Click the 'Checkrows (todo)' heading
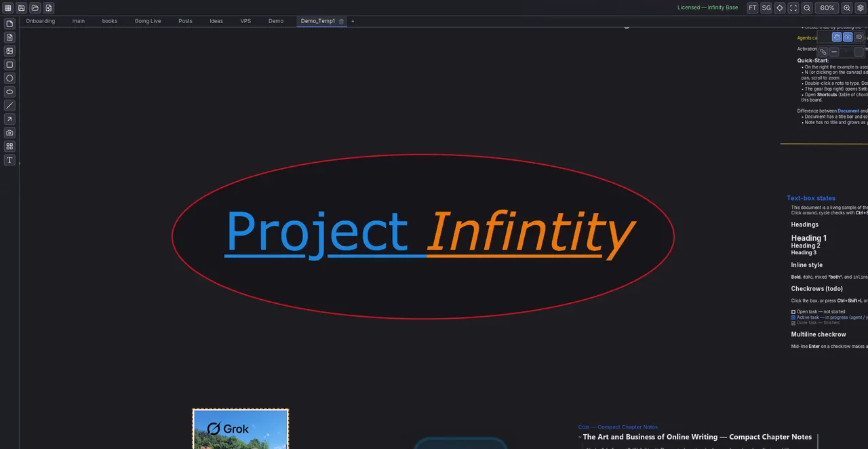Screen dimensions: 868x449 816,289
